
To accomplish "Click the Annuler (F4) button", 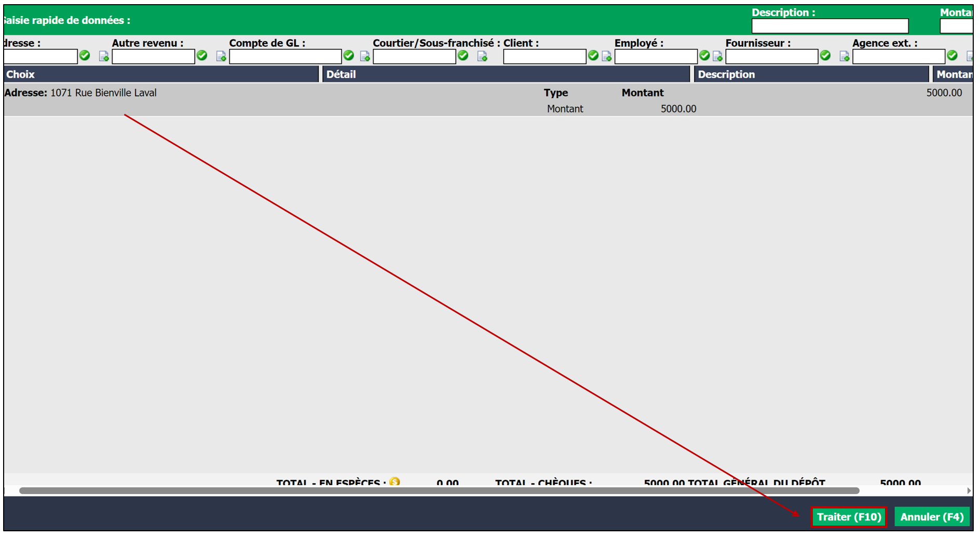I will [932, 517].
